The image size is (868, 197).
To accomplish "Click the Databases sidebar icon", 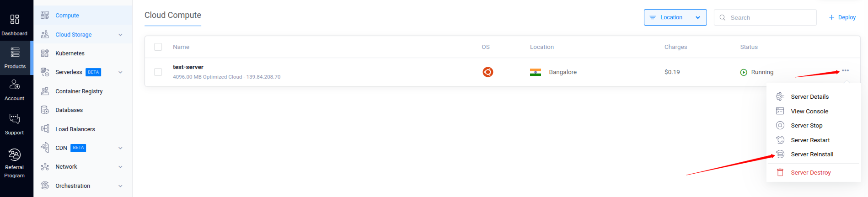I will click(45, 110).
